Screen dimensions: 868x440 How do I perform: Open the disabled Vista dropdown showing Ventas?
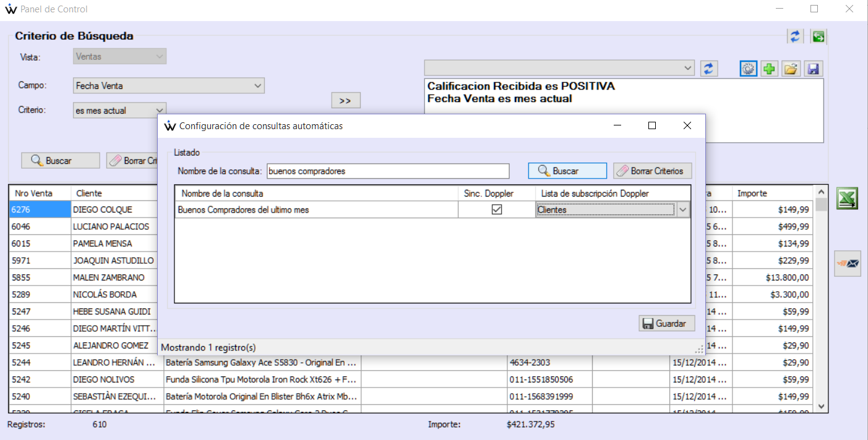tap(119, 56)
